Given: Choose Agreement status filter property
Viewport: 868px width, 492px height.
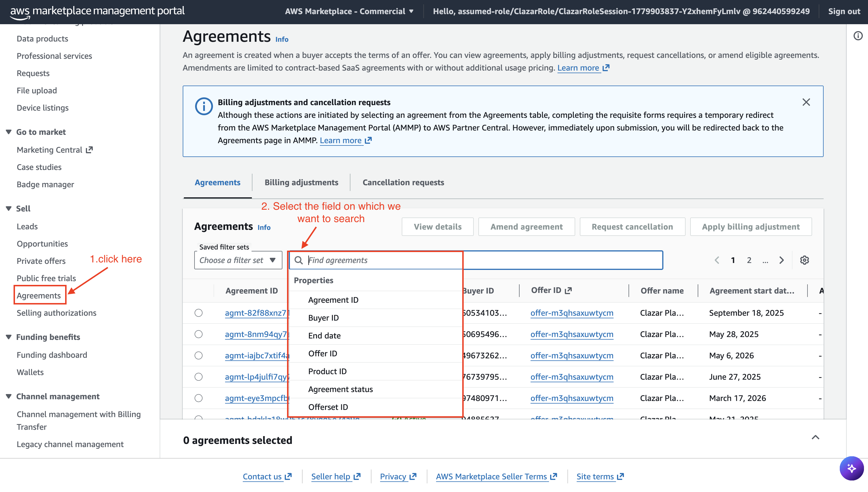Looking at the screenshot, I should pos(375,390).
